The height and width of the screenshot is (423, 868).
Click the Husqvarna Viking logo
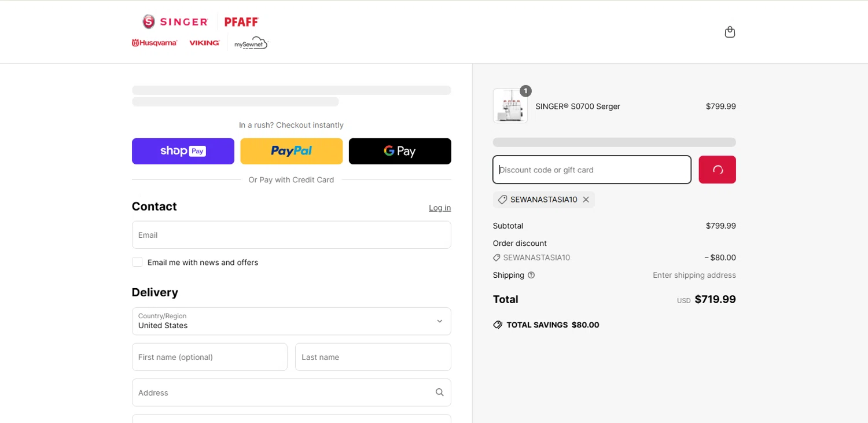coord(175,43)
